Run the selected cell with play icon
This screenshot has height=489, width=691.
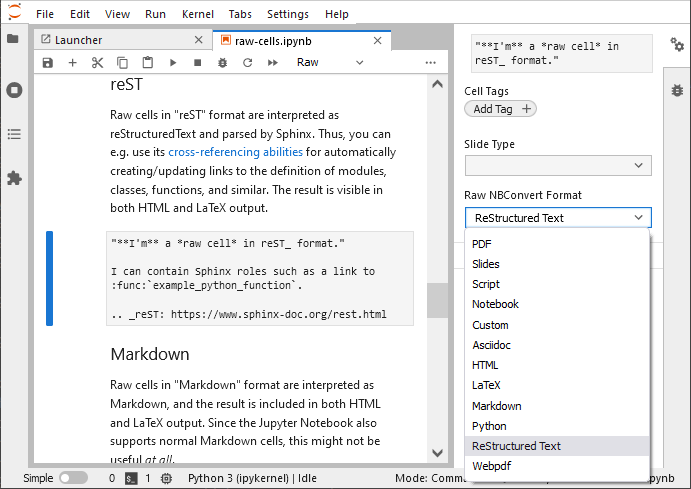coord(172,62)
